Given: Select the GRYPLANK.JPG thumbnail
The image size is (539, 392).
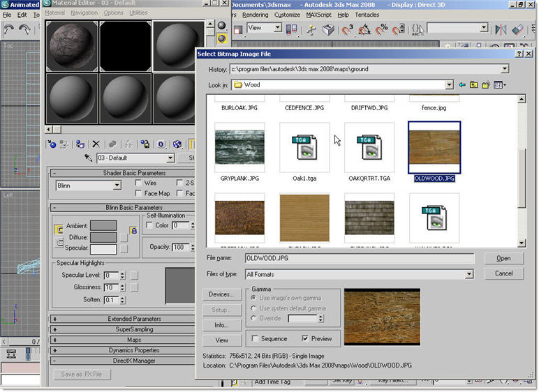Looking at the screenshot, I should coord(240,147).
